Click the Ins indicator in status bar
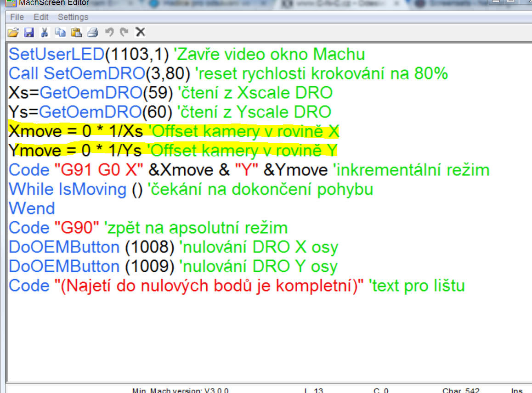This screenshot has width=532, height=393. click(517, 390)
